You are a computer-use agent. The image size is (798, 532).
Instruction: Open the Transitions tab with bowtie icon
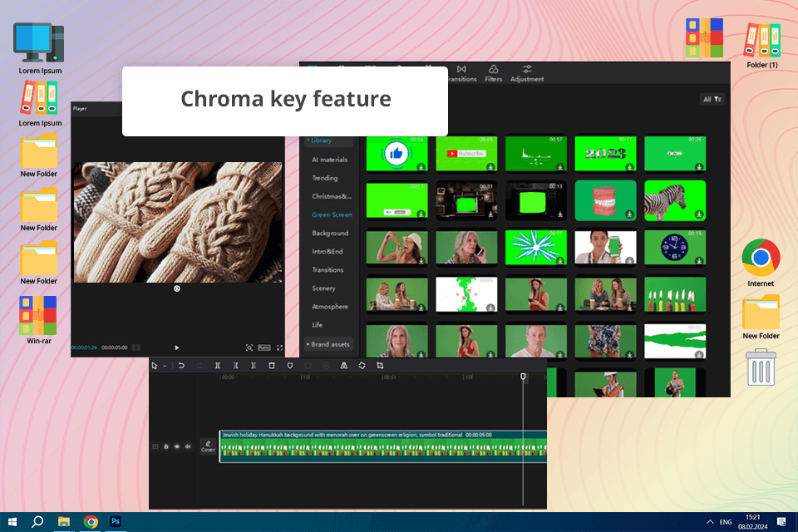pyautogui.click(x=461, y=73)
